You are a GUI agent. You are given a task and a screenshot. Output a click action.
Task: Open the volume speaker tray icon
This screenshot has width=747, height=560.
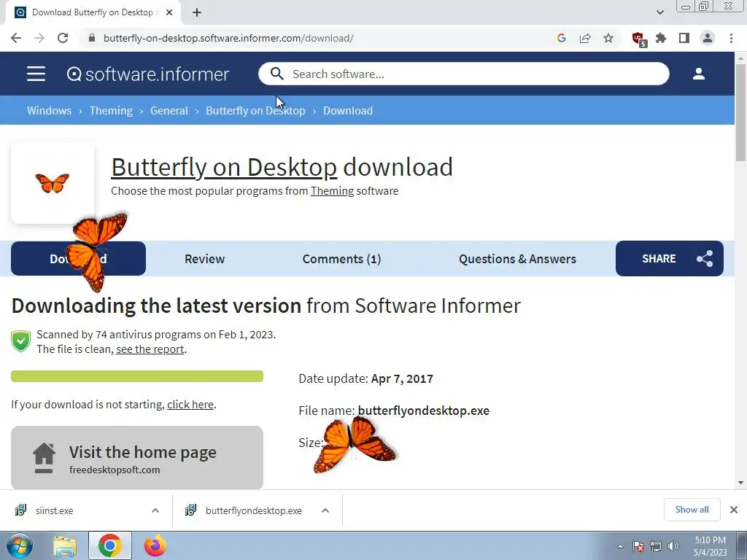pos(673,546)
